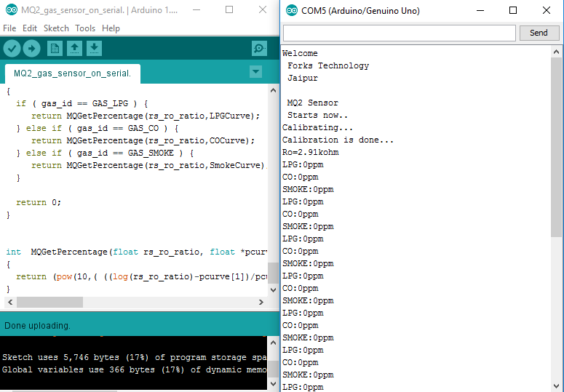Click the 'Forks Technology' output line
Viewport: 564px width, 392px height.
pos(328,65)
